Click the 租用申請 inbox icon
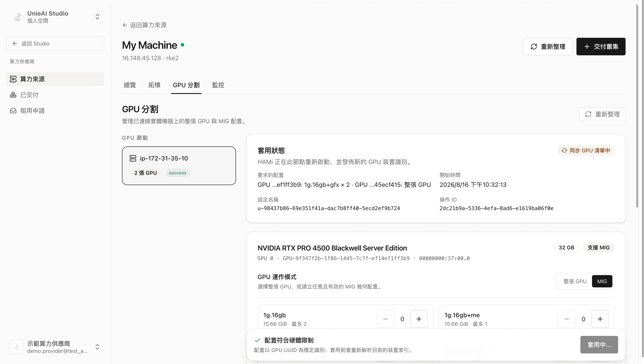 click(x=13, y=111)
